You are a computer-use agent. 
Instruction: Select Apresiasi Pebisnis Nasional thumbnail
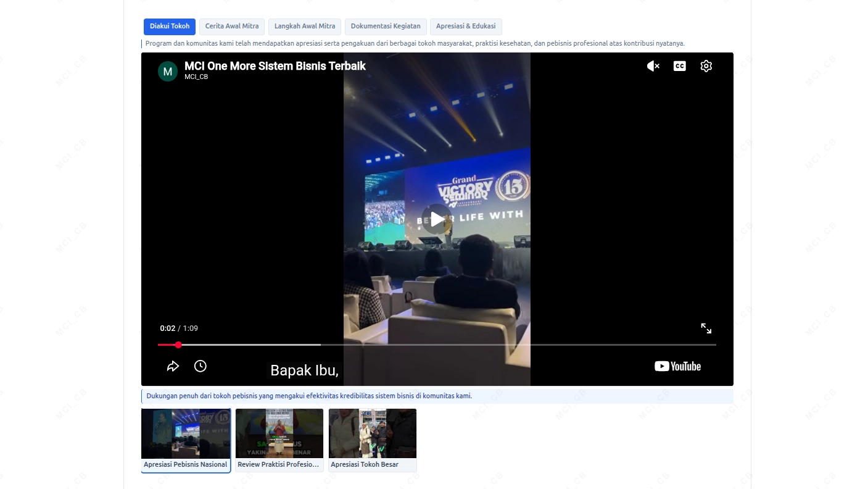click(x=186, y=440)
